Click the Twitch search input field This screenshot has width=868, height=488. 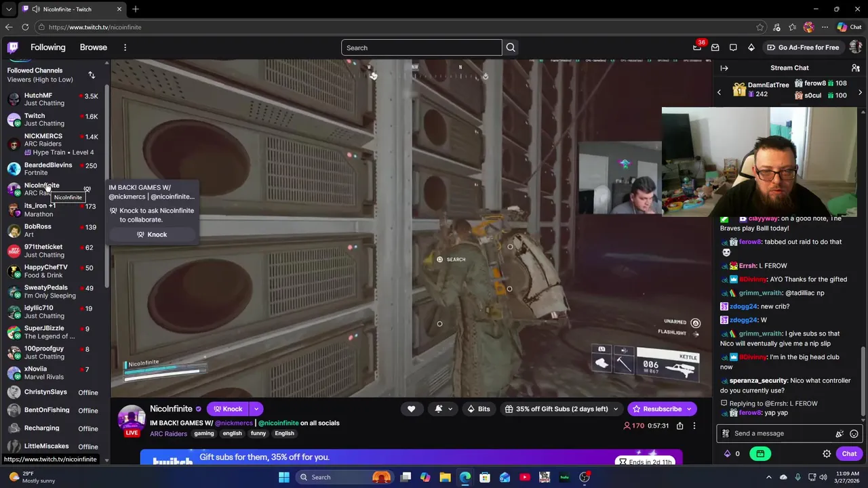click(x=421, y=47)
